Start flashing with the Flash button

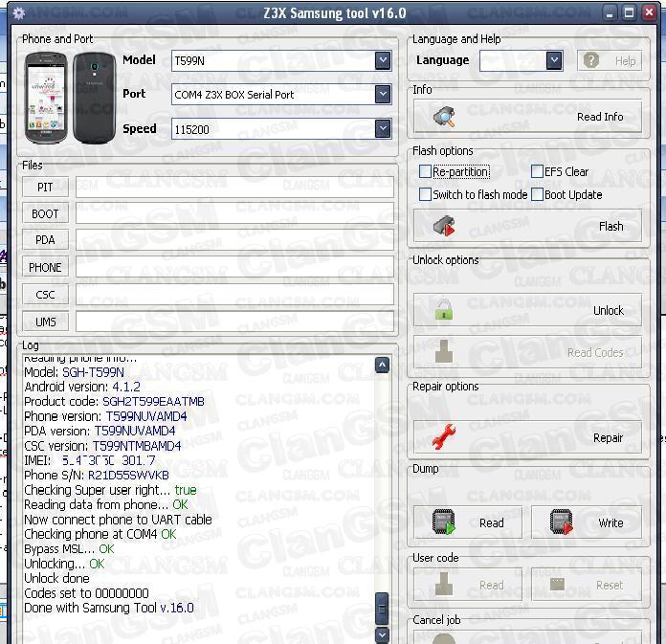(x=527, y=226)
